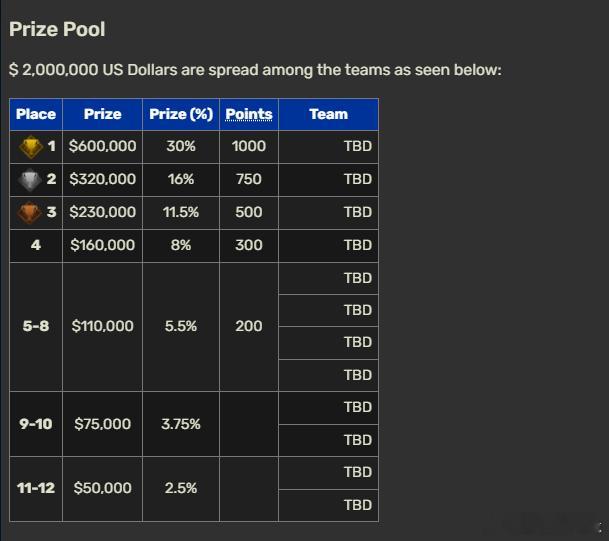Click the silver second place trophy icon

tap(30, 180)
